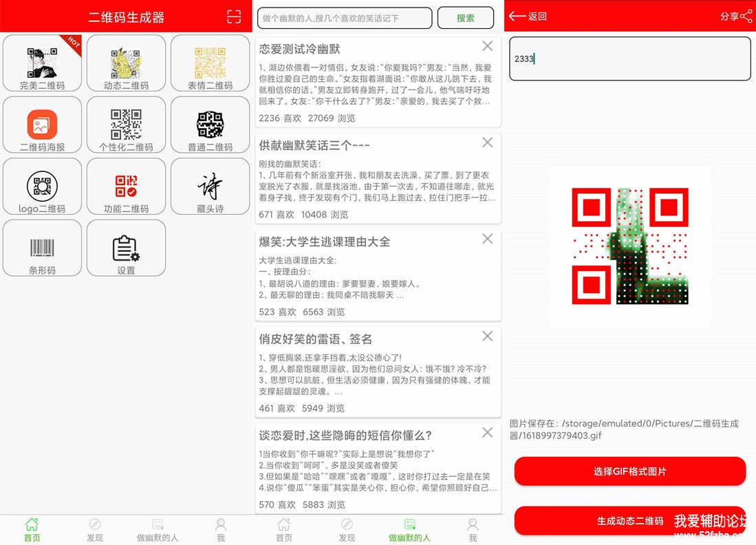This screenshot has height=545, width=756.
Task: Open 条形码 barcode tile
Action: [x=42, y=248]
